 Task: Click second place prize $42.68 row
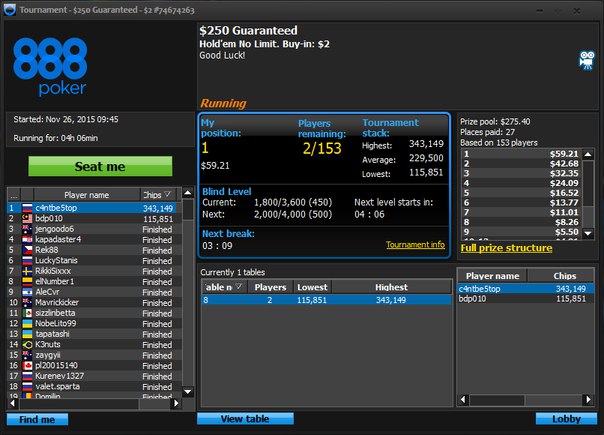point(522,163)
